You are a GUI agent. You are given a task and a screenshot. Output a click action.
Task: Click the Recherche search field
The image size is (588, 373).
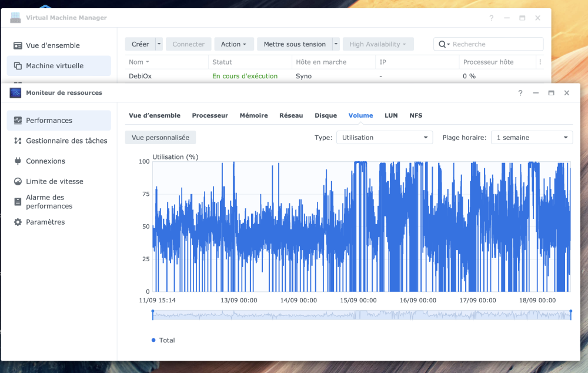[494, 44]
